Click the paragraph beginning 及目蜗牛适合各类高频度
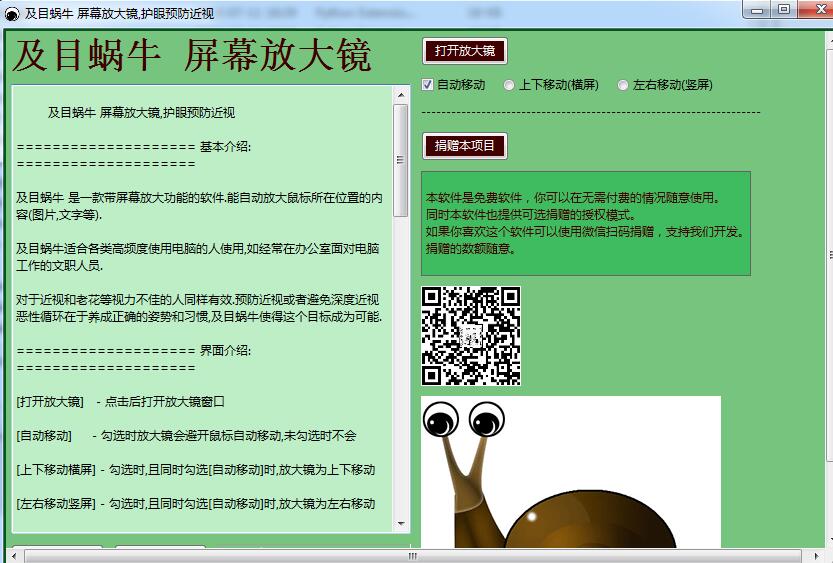Image resolution: width=833 pixels, height=563 pixels. coord(198,257)
